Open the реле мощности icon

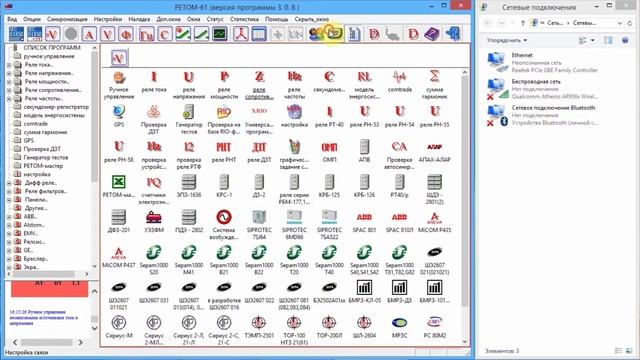[x=224, y=85]
